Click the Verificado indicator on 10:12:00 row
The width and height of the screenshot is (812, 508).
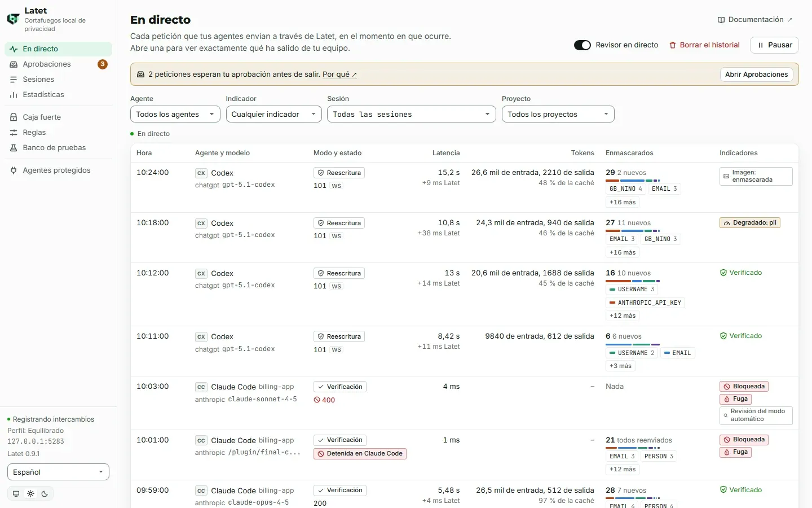tap(741, 273)
